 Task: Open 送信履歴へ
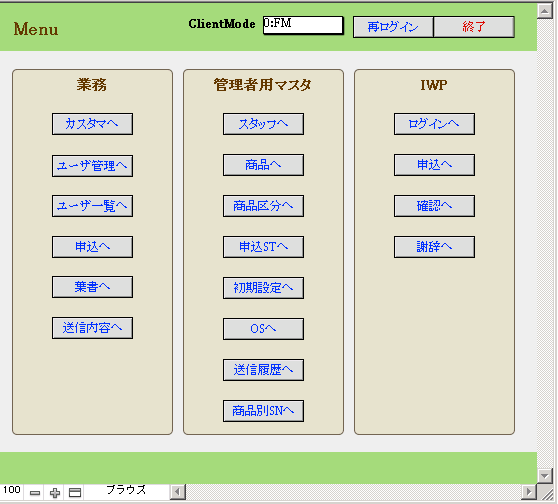point(263,370)
